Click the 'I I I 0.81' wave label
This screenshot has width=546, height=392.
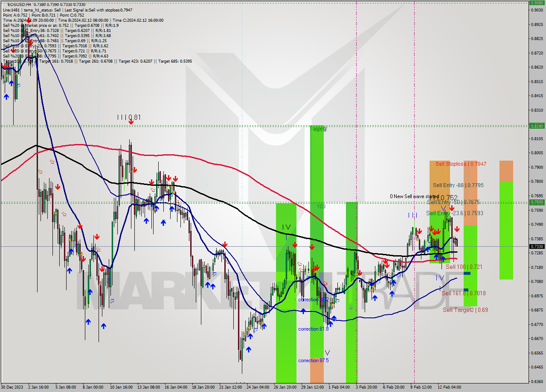click(129, 117)
